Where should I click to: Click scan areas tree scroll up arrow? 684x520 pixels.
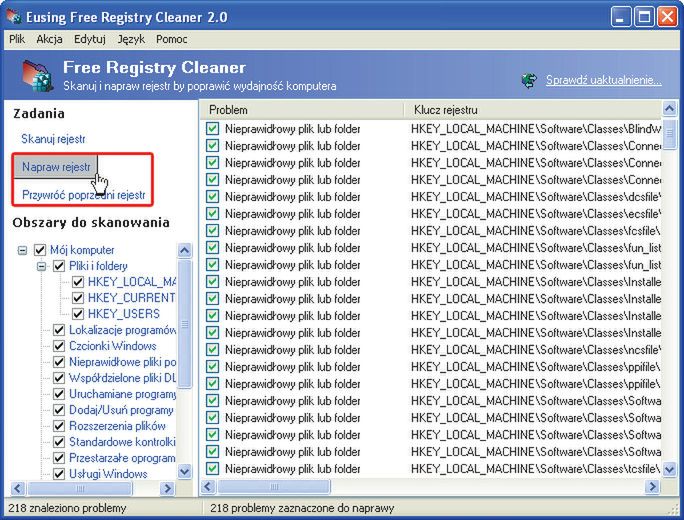coord(185,250)
